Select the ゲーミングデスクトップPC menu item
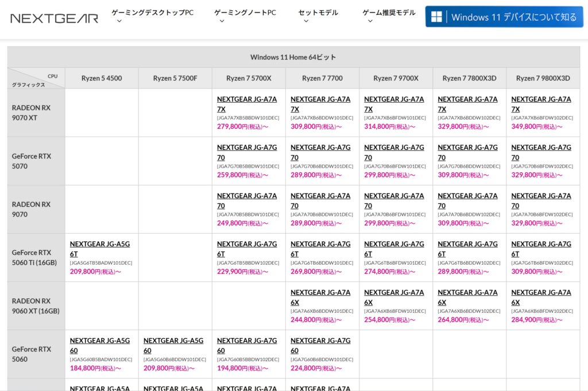588x391 pixels. [x=152, y=11]
